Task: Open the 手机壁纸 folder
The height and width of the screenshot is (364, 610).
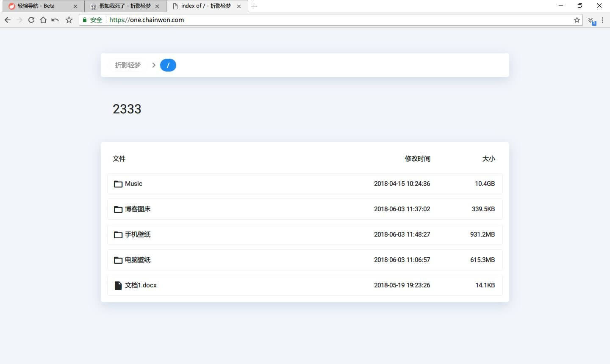Action: click(x=138, y=234)
